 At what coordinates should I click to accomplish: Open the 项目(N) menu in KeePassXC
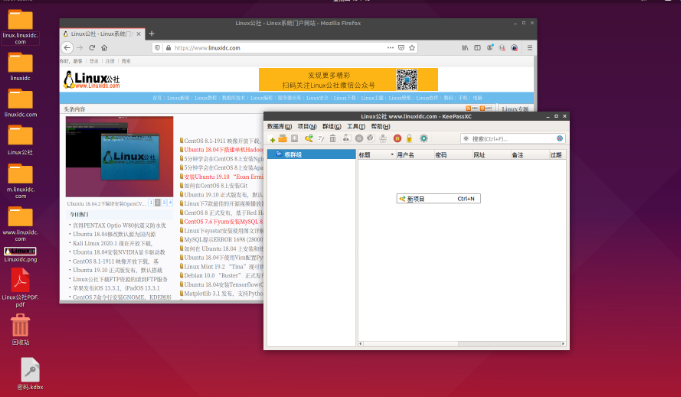(x=307, y=126)
